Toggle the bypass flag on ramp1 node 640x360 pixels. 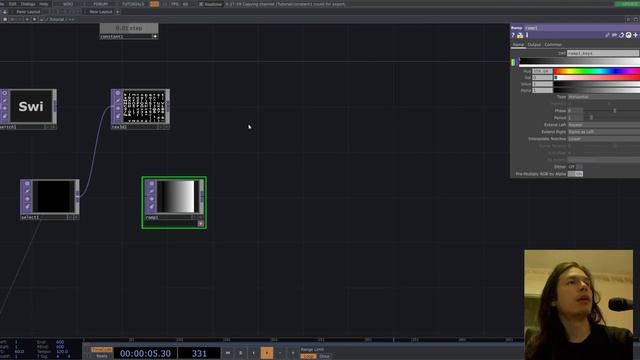click(x=151, y=191)
